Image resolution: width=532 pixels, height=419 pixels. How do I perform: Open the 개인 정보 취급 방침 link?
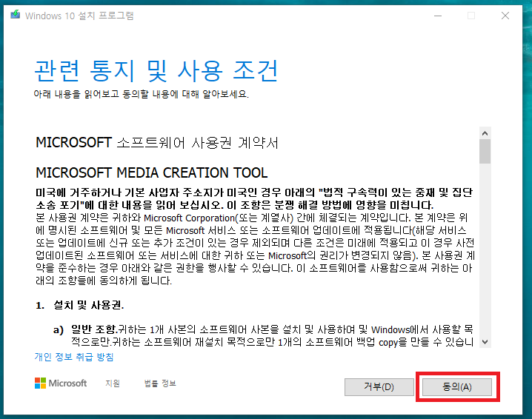click(x=74, y=357)
